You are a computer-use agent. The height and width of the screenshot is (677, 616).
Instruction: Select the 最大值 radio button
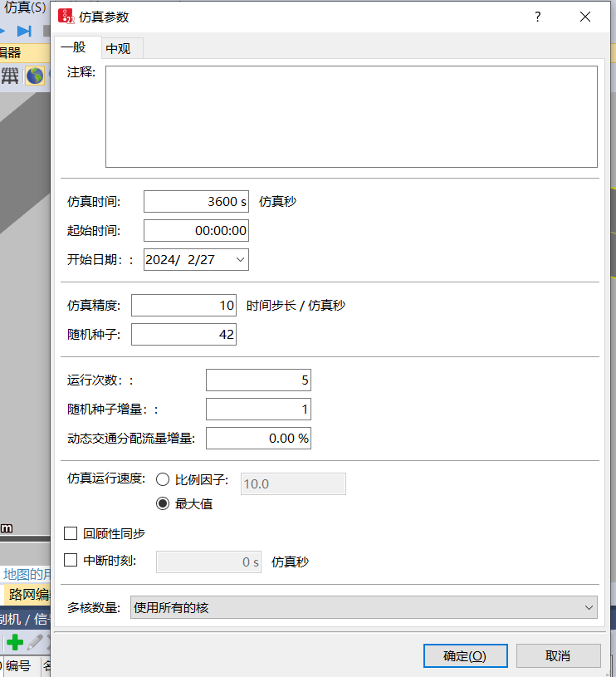point(163,503)
